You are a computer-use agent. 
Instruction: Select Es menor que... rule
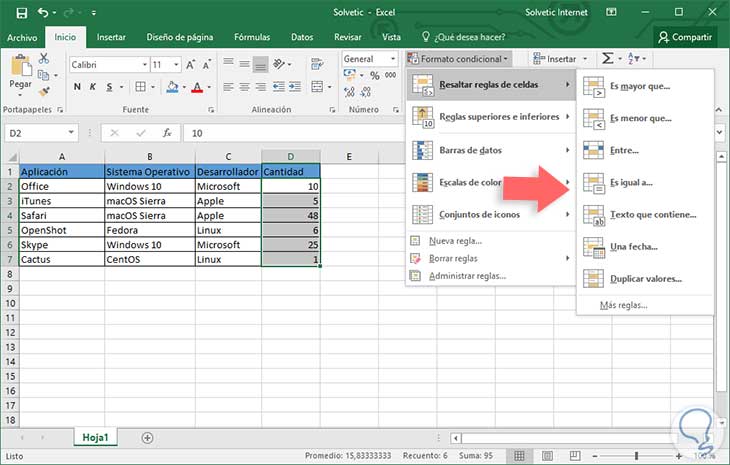click(x=645, y=118)
